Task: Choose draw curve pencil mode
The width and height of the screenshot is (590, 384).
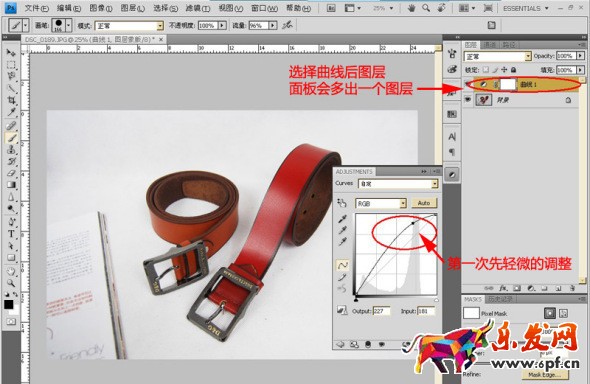Action: click(342, 278)
